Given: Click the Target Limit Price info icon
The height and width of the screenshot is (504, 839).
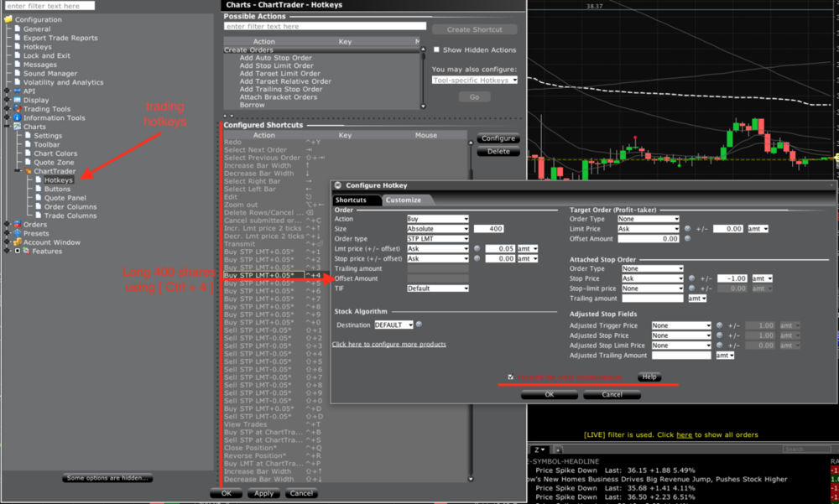Looking at the screenshot, I should (688, 228).
